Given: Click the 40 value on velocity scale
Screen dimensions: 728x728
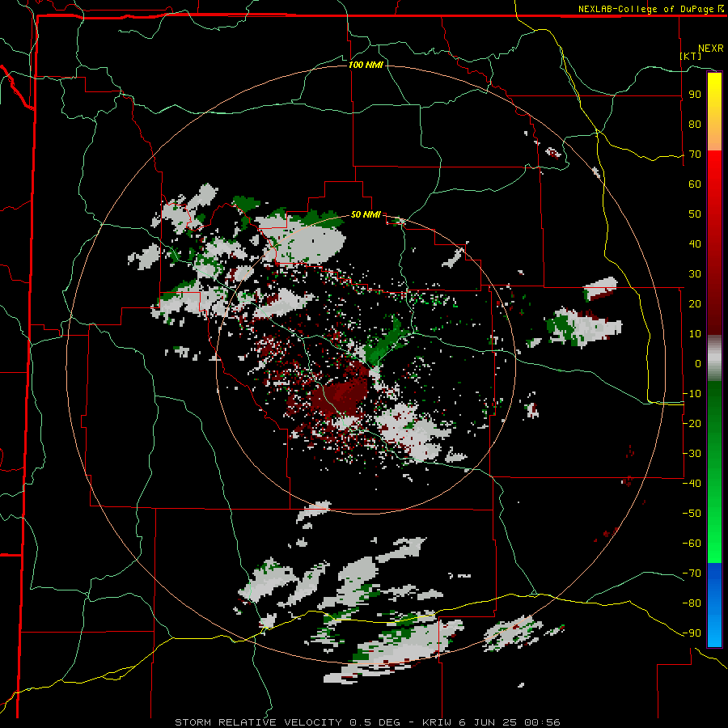Looking at the screenshot, I should click(695, 244).
